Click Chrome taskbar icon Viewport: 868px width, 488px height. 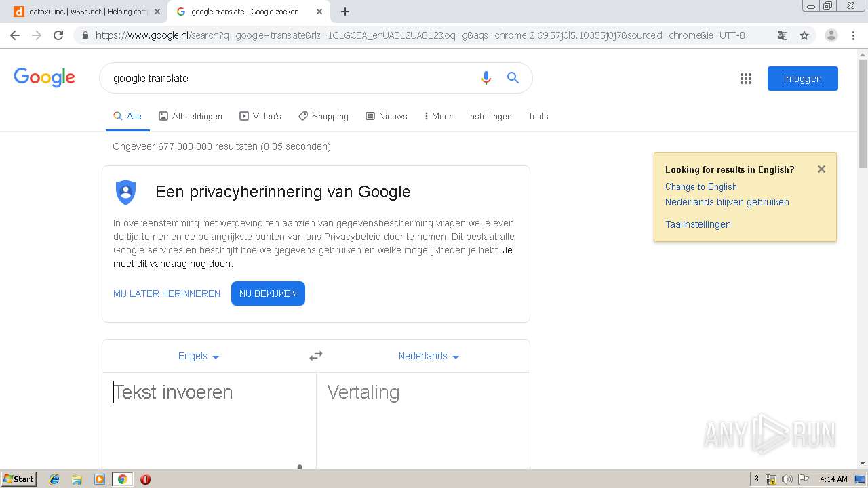(122, 479)
